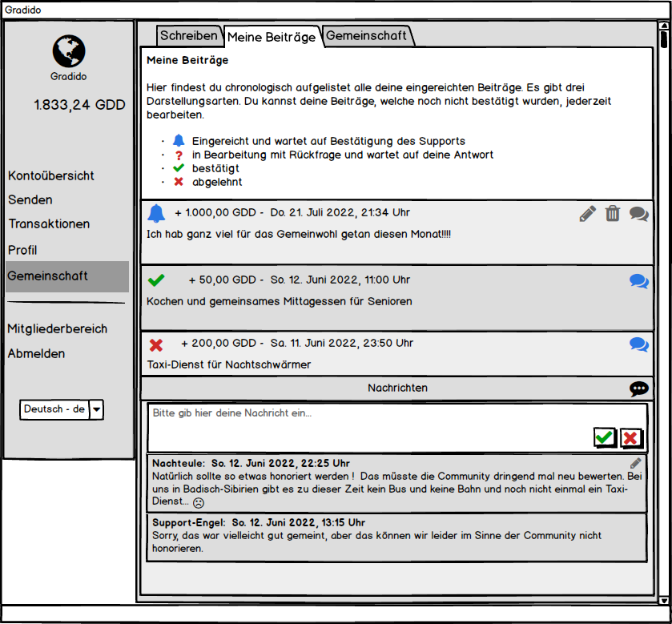Open grey chat bubbles on 21. Juli contribution

(638, 213)
